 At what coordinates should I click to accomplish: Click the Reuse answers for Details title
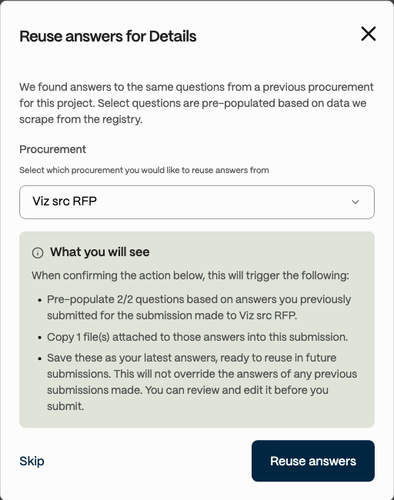click(108, 36)
